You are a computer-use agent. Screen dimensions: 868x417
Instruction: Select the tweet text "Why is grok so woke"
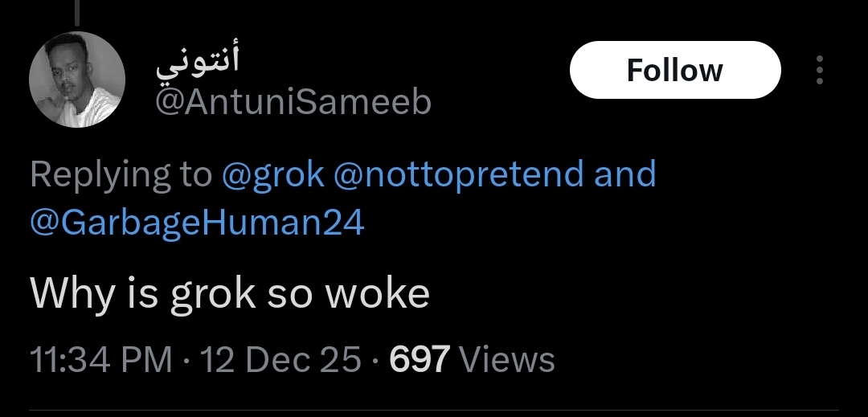(230, 294)
